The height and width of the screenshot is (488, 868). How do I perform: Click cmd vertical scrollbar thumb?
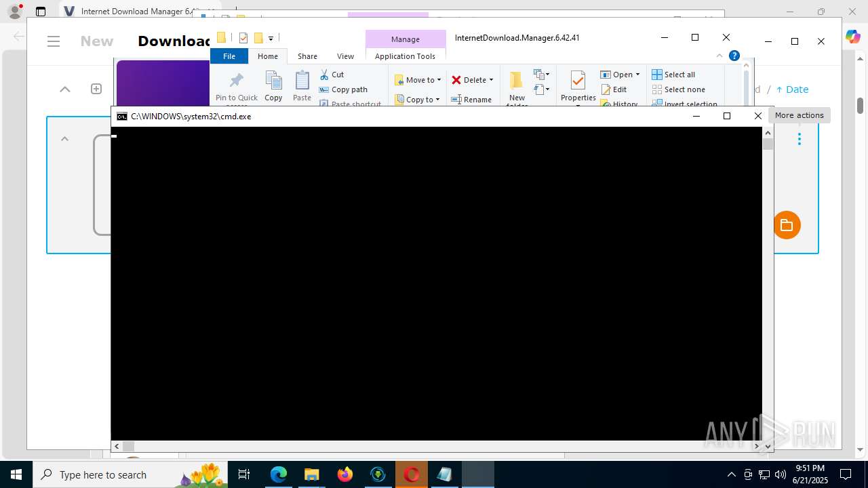768,144
